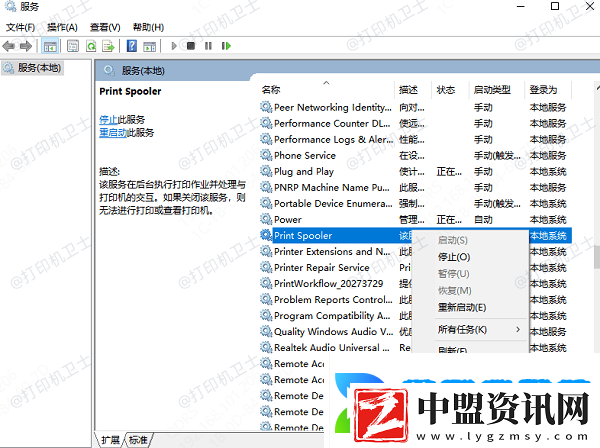Screen dimensions: 600x448
Task: Click the Back arrow toolbar icon
Action: 8,46
